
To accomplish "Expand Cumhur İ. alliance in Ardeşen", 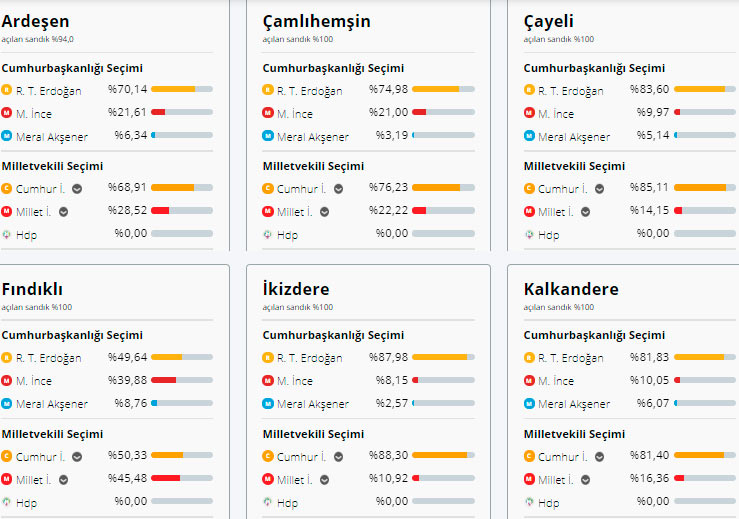I will point(77,188).
